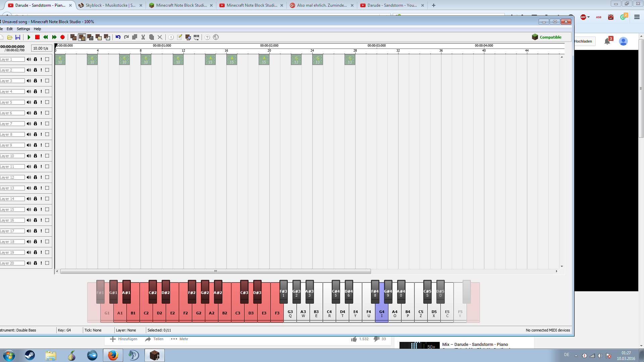Select the Snare Drum (sand block) instrument
The height and width of the screenshot is (362, 644).
click(x=99, y=37)
